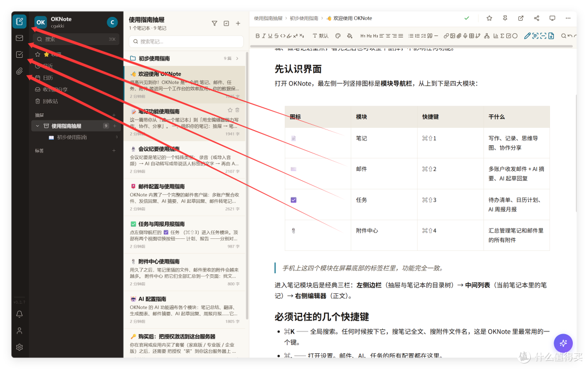Insert attachment via toolbar paperclip
Screen dimensions: 588x369
[459, 36]
